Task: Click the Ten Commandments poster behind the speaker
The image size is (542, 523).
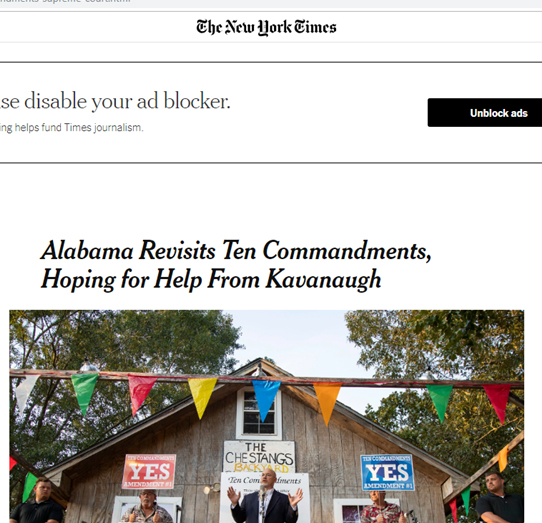Action: click(x=265, y=497)
